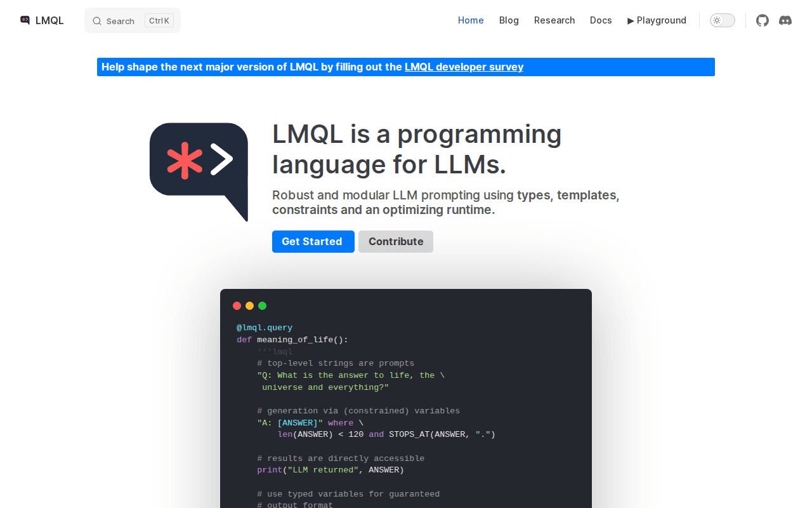Click the comment "# use typed variables for guaranteed"
This screenshot has width=812, height=508.
(348, 494)
